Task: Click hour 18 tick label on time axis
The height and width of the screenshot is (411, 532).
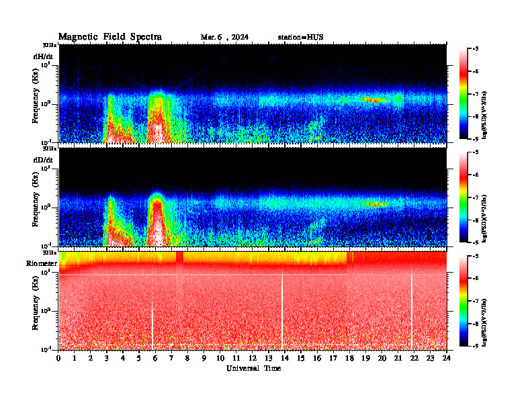Action: tap(349, 358)
